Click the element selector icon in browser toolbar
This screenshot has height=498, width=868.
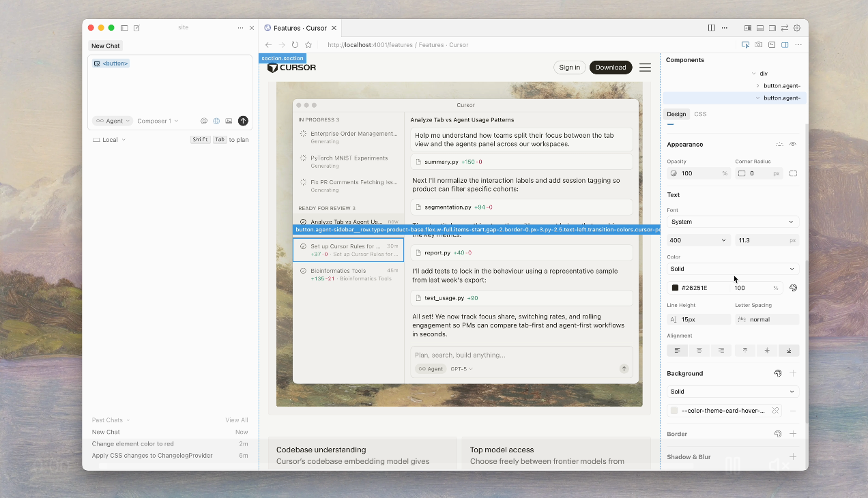point(745,45)
